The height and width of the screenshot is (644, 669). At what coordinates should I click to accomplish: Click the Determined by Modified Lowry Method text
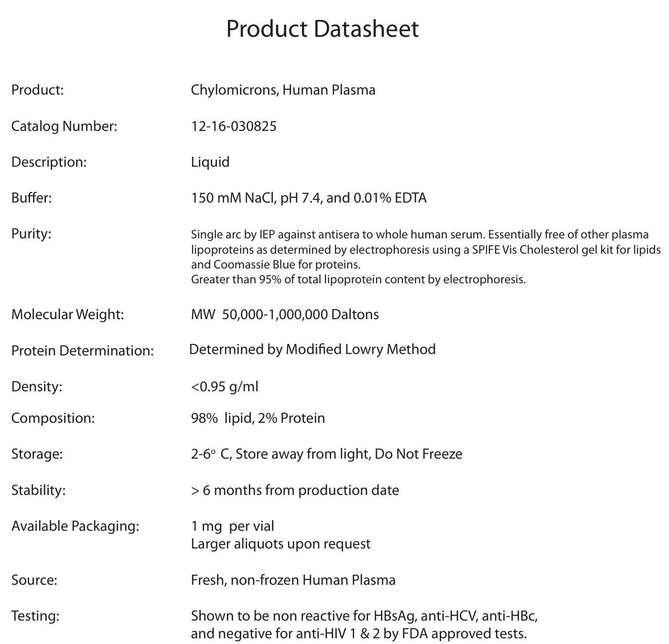312,349
